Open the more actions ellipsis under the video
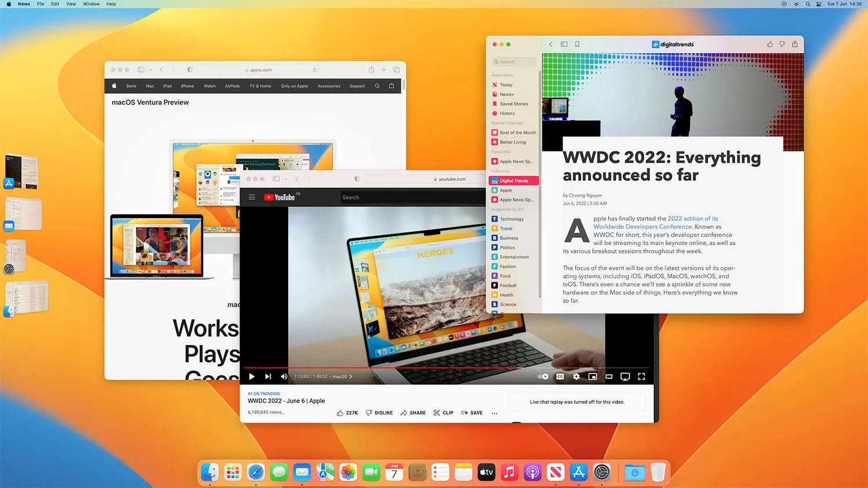Image resolution: width=868 pixels, height=488 pixels. 494,412
